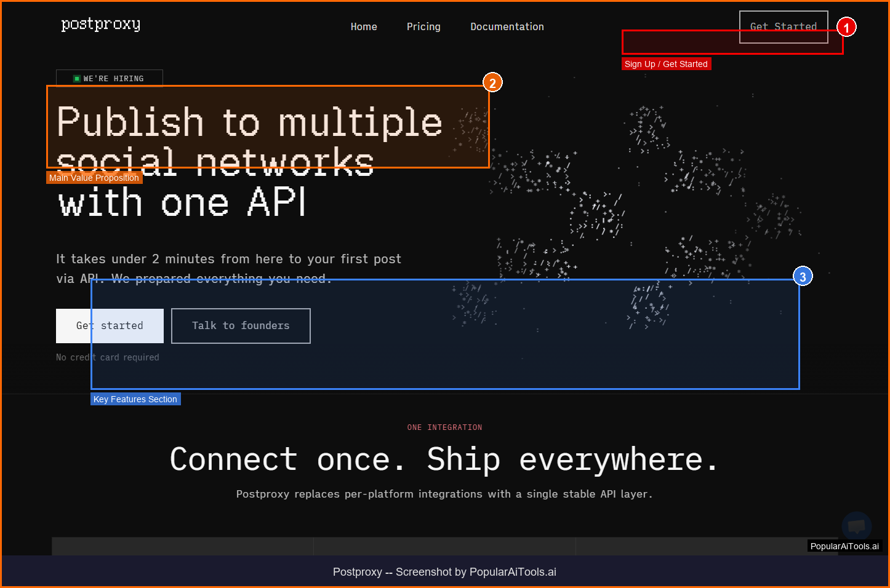
Task: Click the PopularAiTools.ai watermark badge
Action: pos(844,546)
